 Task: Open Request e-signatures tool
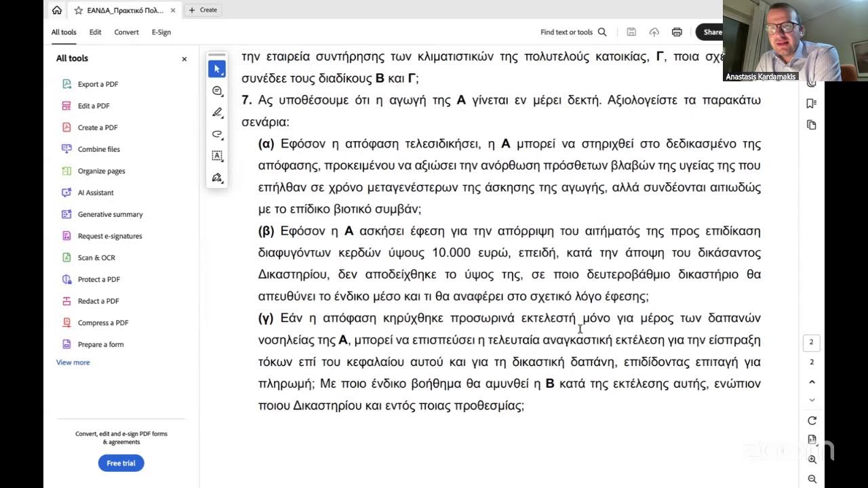pyautogui.click(x=110, y=236)
